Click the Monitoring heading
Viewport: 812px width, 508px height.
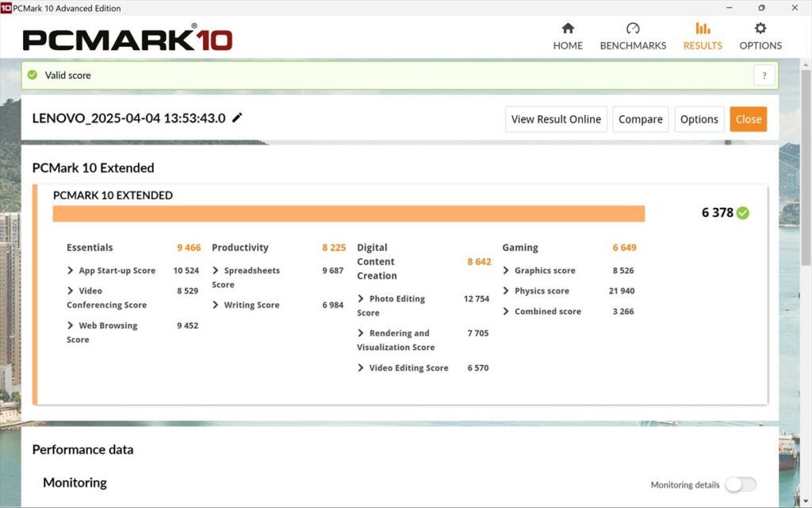(x=75, y=483)
